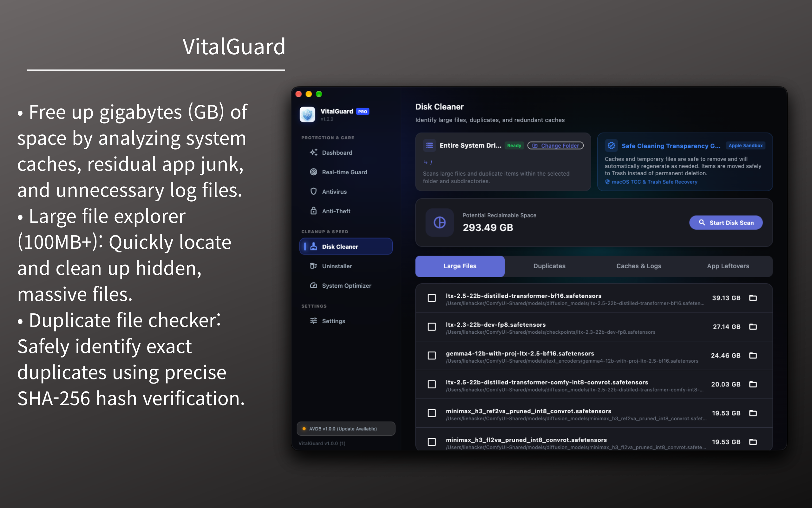The height and width of the screenshot is (508, 812).
Task: Reveal ltx-2.5-22b-distilled-transformer-bf16 file in folder
Action: click(753, 298)
